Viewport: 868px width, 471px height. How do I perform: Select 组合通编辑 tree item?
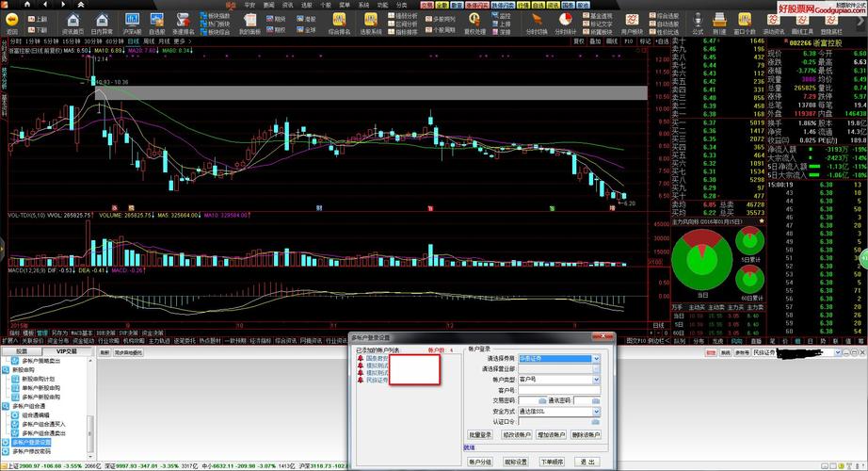[x=36, y=415]
